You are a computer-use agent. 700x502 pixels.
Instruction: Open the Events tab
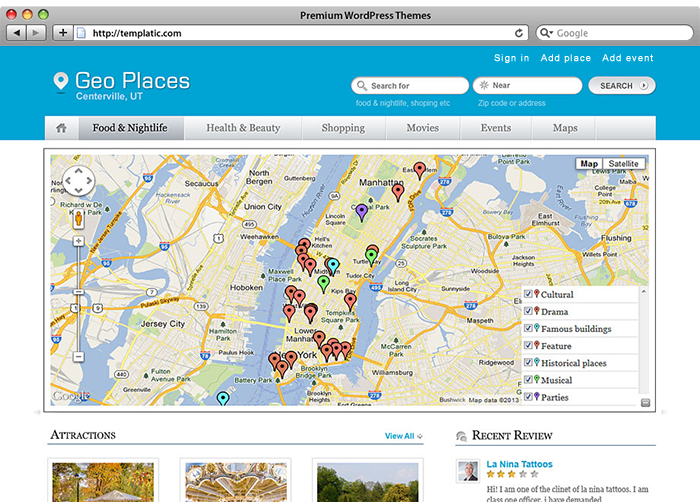[x=496, y=128]
